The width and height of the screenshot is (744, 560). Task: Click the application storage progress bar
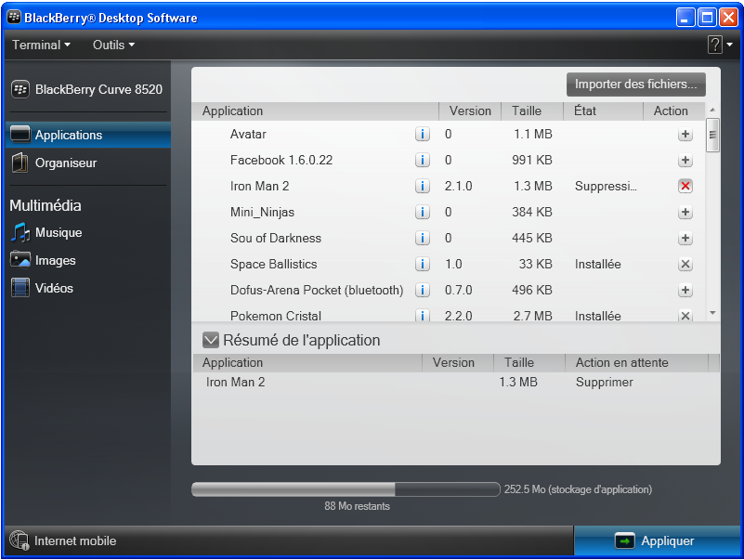(x=346, y=489)
